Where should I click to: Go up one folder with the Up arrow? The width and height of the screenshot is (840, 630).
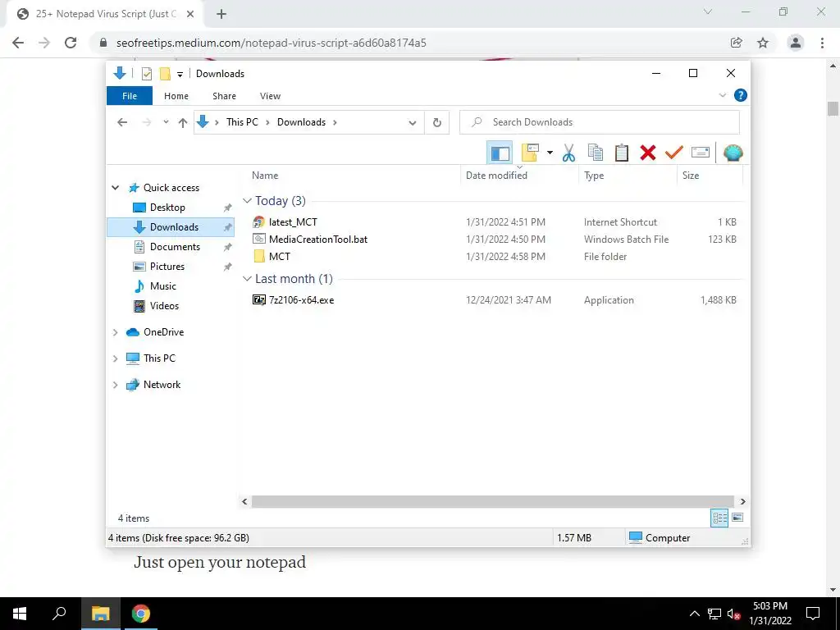coord(183,123)
